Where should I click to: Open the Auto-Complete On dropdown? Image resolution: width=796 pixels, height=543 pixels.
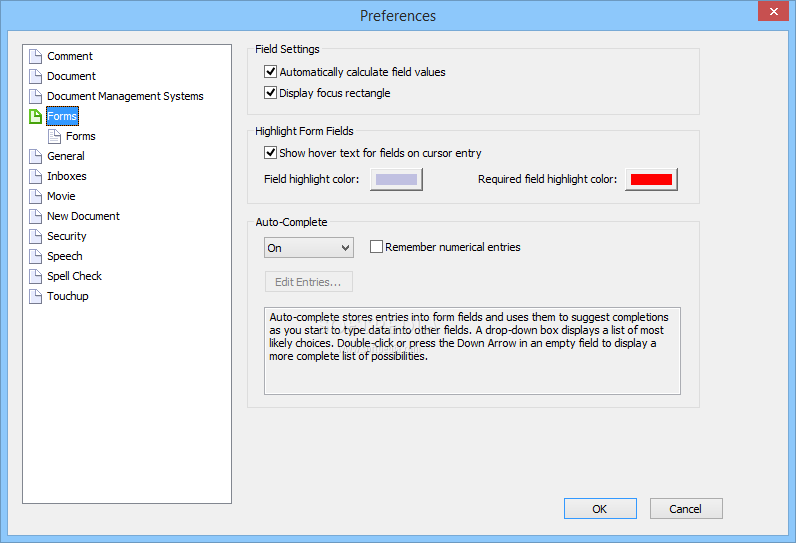[x=309, y=248]
